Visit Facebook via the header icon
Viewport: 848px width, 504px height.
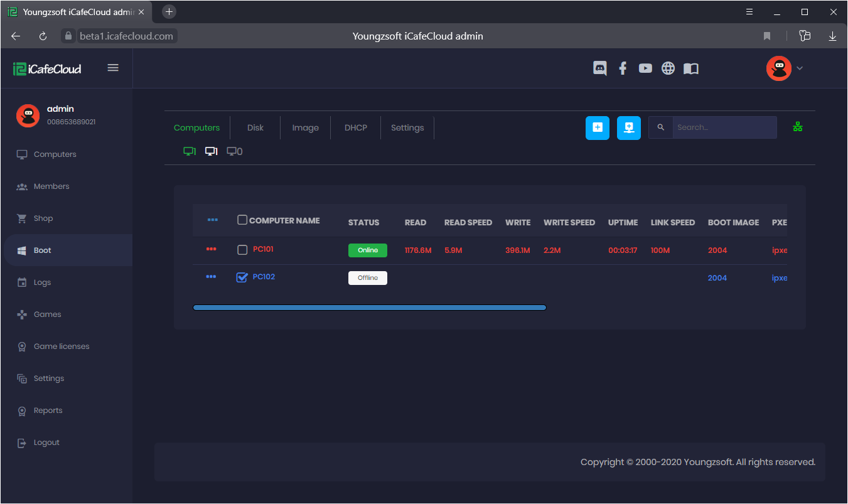[622, 68]
